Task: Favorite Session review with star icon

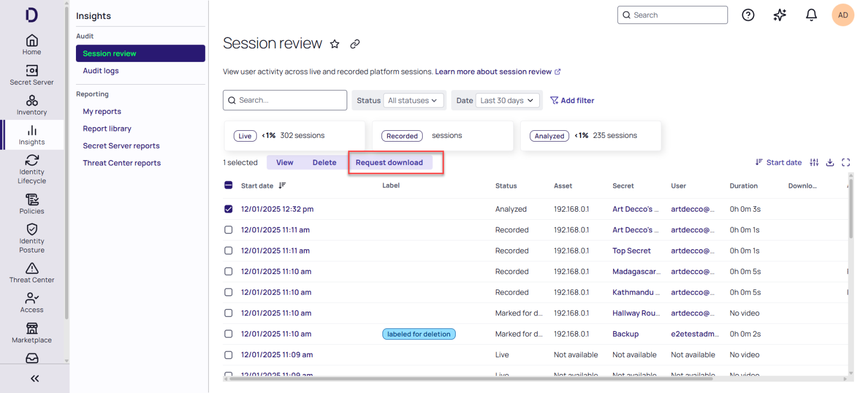Action: (x=335, y=44)
